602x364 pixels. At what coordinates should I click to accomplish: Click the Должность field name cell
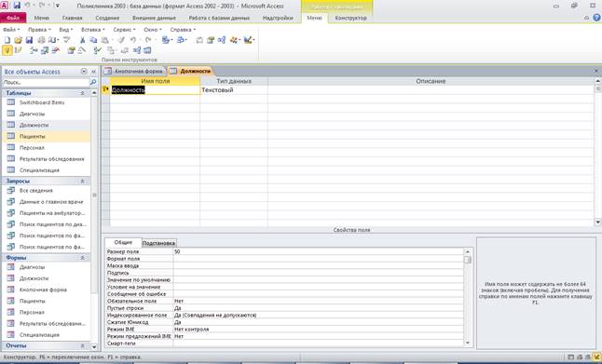pyautogui.click(x=155, y=89)
